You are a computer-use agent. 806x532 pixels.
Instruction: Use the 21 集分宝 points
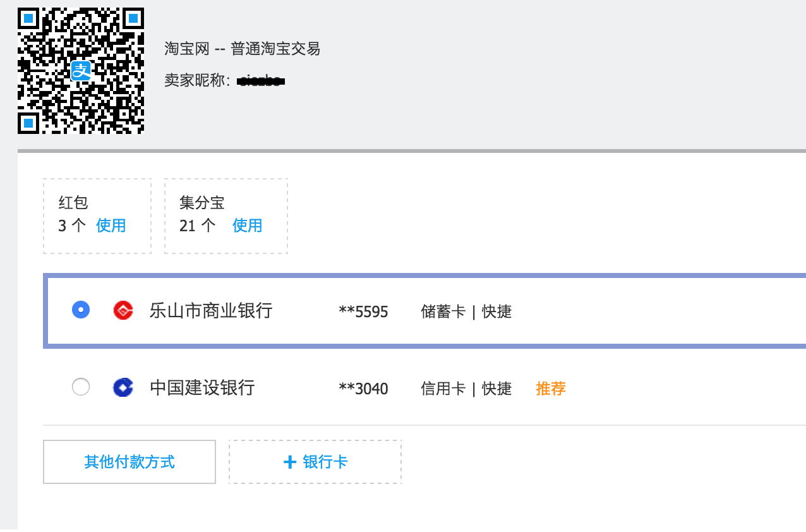pyautogui.click(x=247, y=226)
